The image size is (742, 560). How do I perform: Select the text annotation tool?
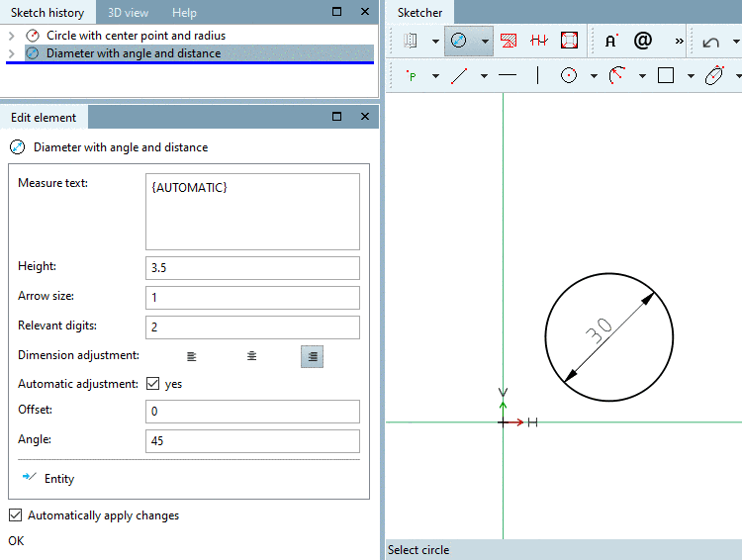(x=611, y=42)
